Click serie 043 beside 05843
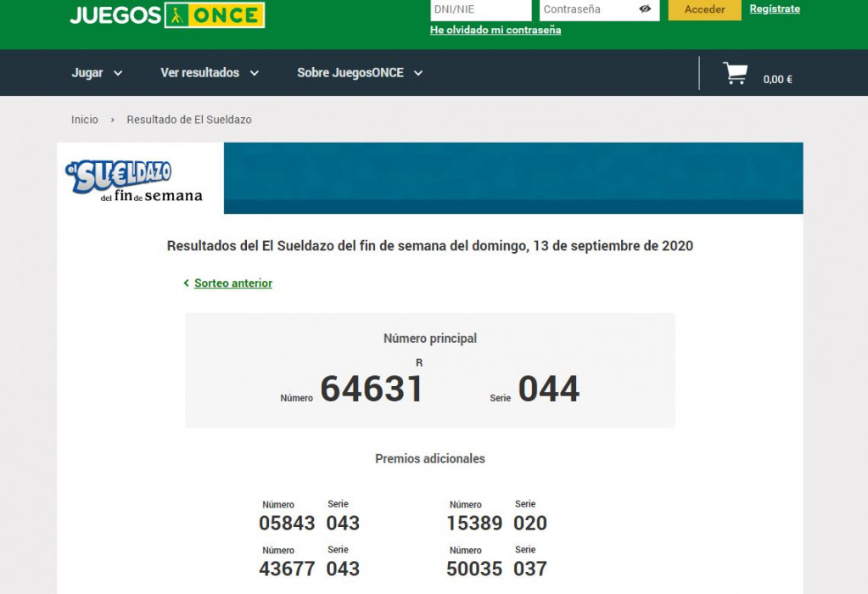The height and width of the screenshot is (594, 868). [344, 523]
